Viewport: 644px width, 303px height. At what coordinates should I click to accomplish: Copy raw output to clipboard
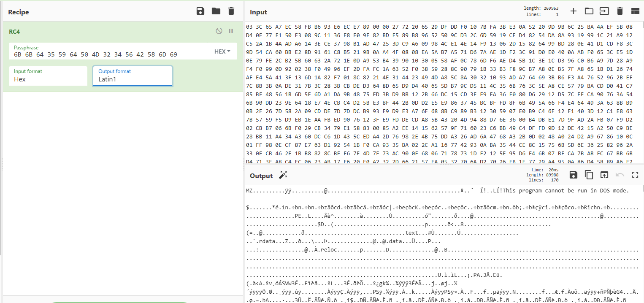pyautogui.click(x=589, y=175)
